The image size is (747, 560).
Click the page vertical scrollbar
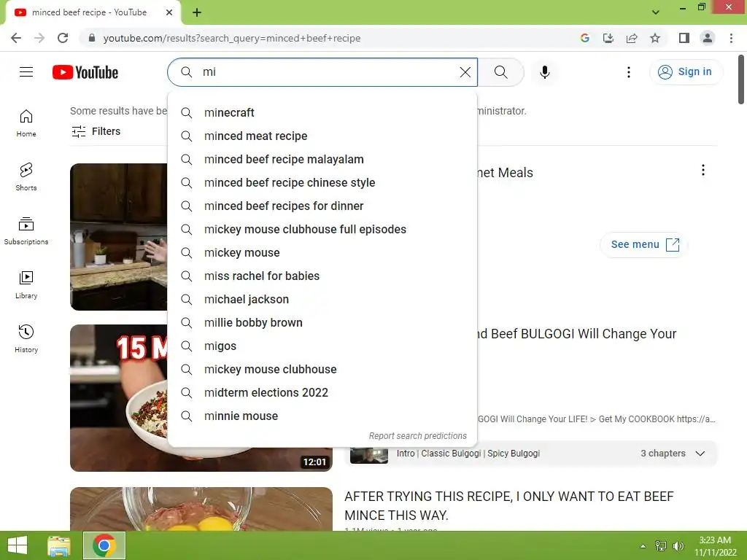coord(741,80)
